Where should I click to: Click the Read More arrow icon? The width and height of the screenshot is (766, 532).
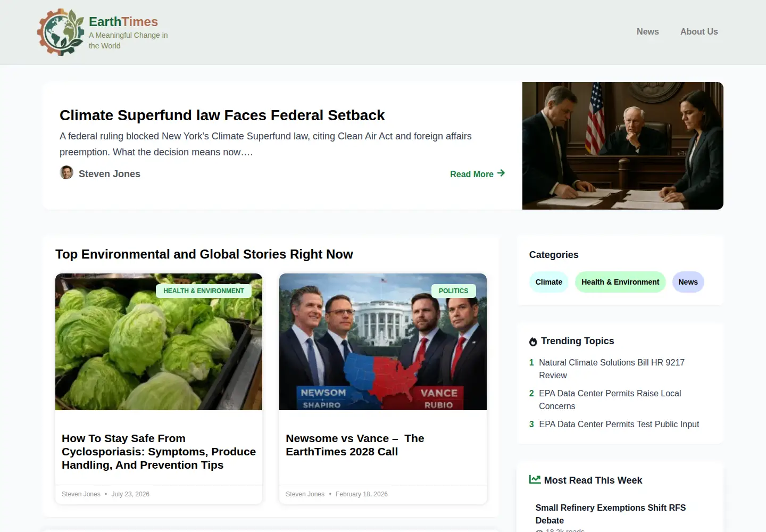pos(501,173)
